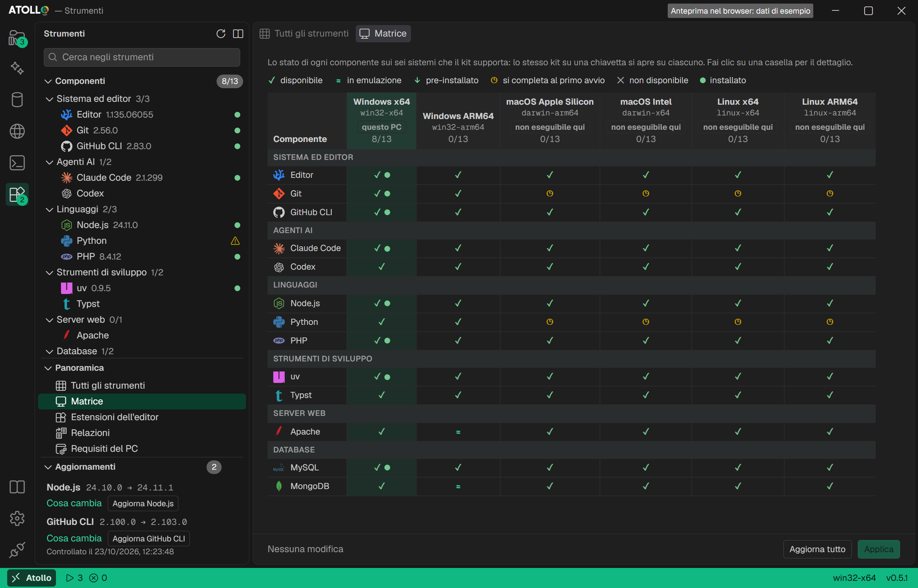Viewport: 918px width, 588px height.
Task: Click the errors count 0 in status bar
Action: [98, 578]
